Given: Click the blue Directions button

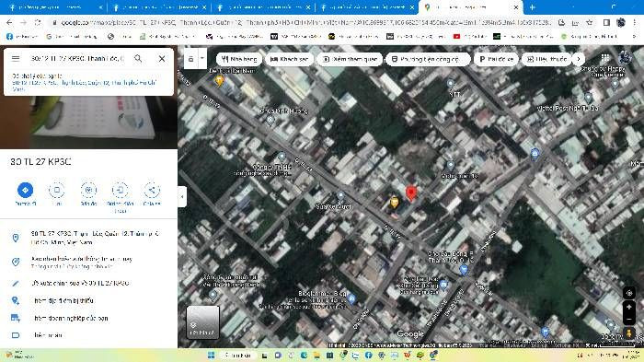Looking at the screenshot, I should click(x=25, y=190).
